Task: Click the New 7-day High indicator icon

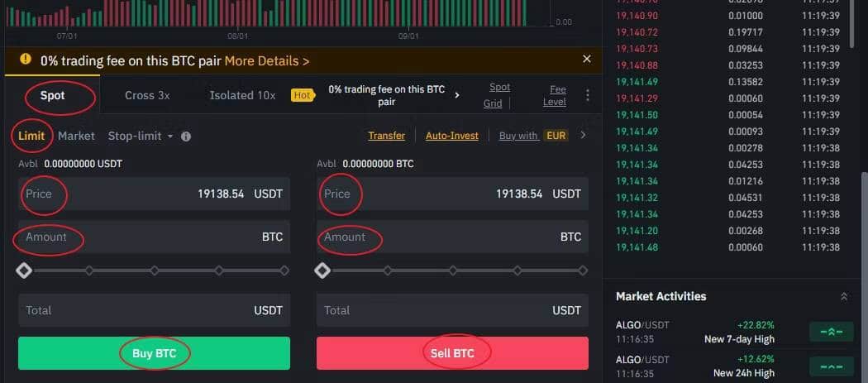Action: pyautogui.click(x=830, y=332)
